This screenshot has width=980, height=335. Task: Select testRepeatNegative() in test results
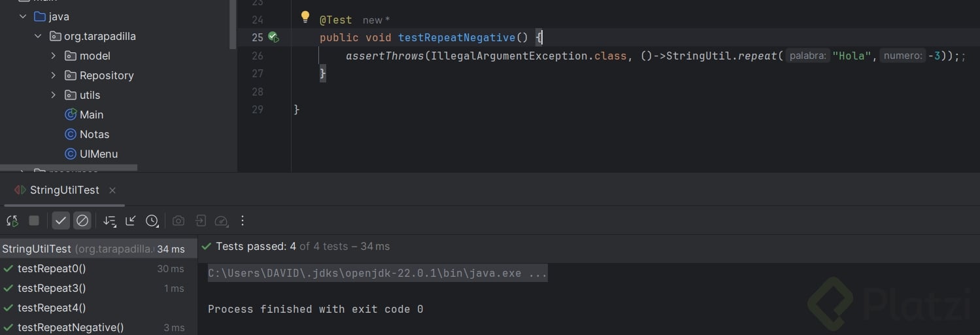[x=71, y=327]
